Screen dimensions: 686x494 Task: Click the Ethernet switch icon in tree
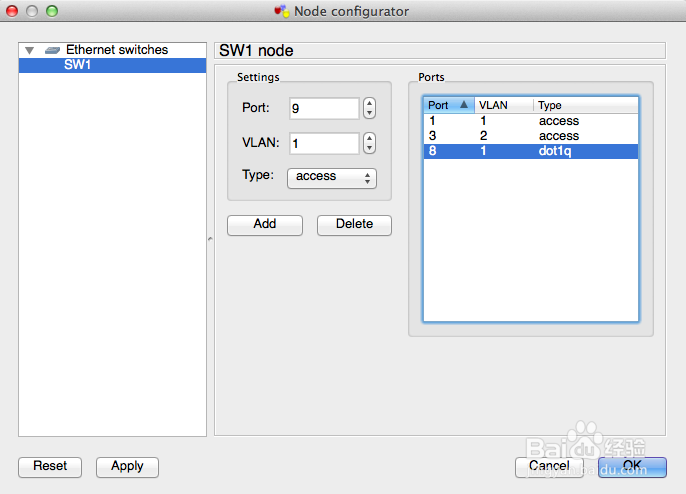point(52,50)
